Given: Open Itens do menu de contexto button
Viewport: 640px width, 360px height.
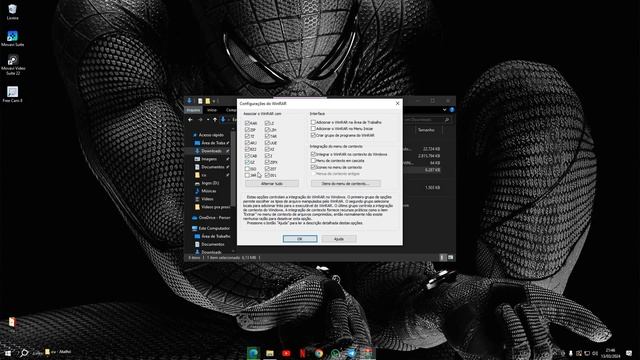Looking at the screenshot, I should click(346, 184).
